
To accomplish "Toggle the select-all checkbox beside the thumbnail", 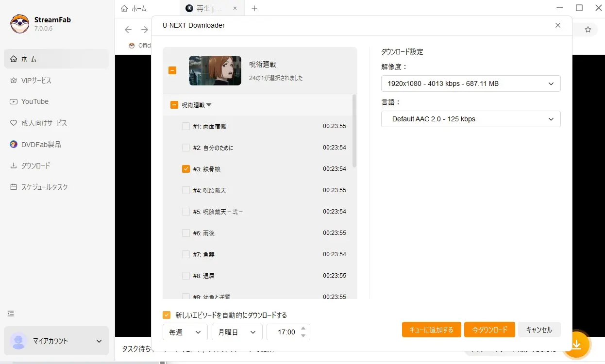I will click(172, 70).
